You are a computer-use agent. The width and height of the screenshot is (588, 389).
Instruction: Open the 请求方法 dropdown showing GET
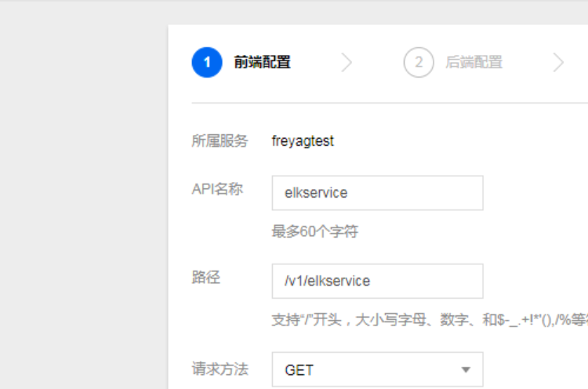click(x=376, y=369)
